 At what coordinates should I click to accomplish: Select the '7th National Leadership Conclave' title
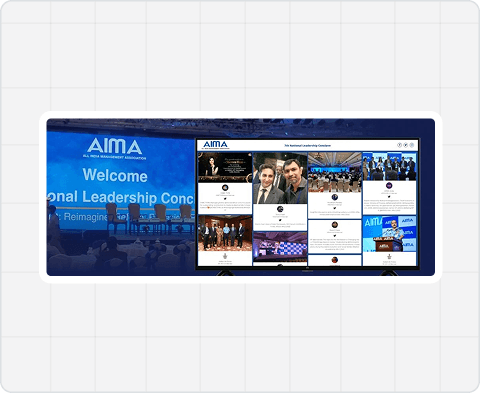[307, 146]
